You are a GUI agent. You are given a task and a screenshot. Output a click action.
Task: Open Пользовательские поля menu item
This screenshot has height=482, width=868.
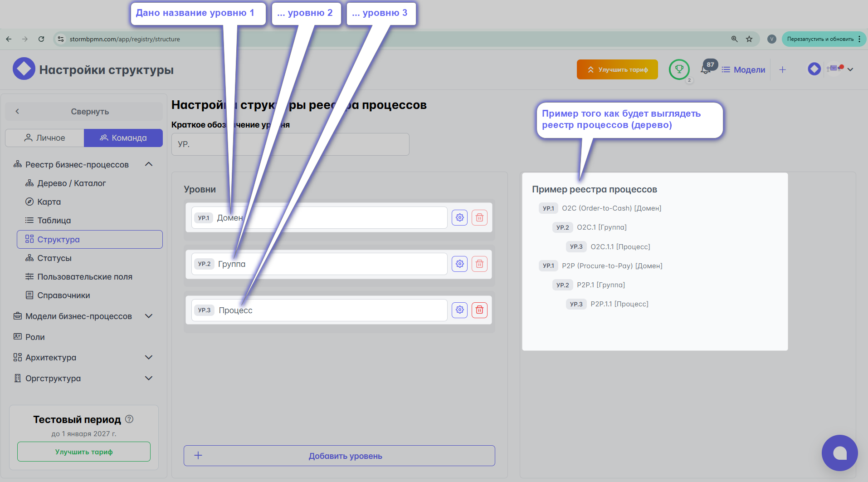click(x=84, y=277)
